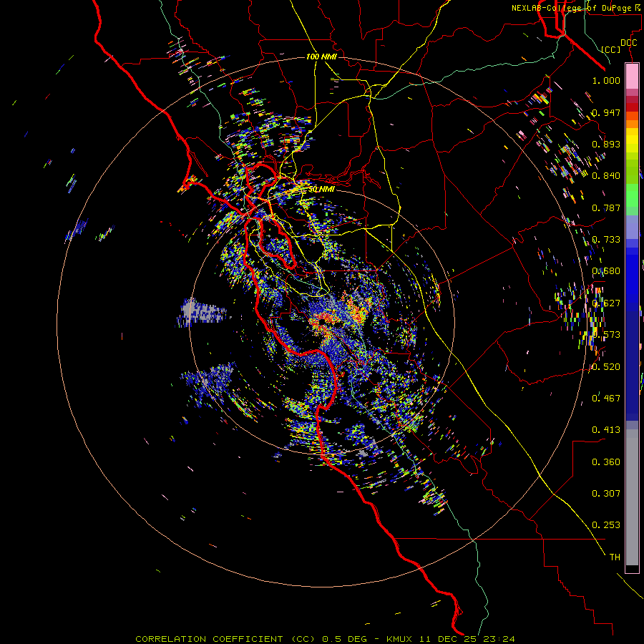644x644 pixels.
Task: Click the CORRELATION COEFFICIENT title text
Action: (209, 639)
